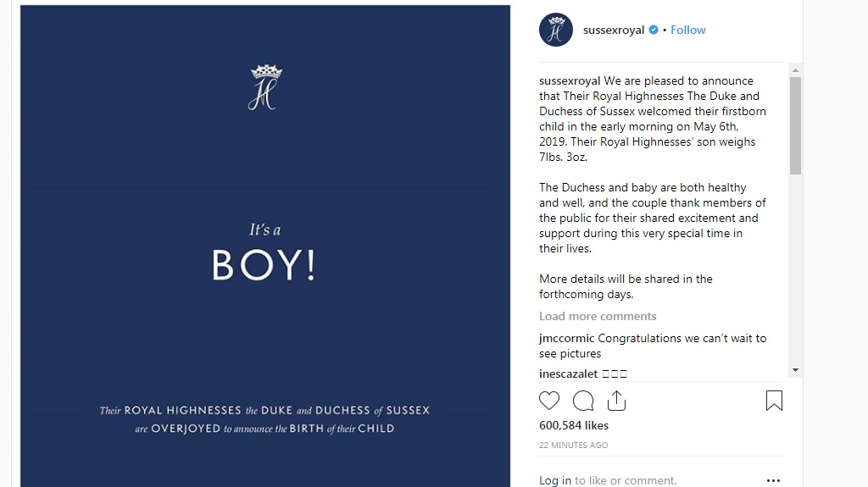Click the crown monogram in the image
Viewport: 868px width, 487px height.
click(x=265, y=87)
